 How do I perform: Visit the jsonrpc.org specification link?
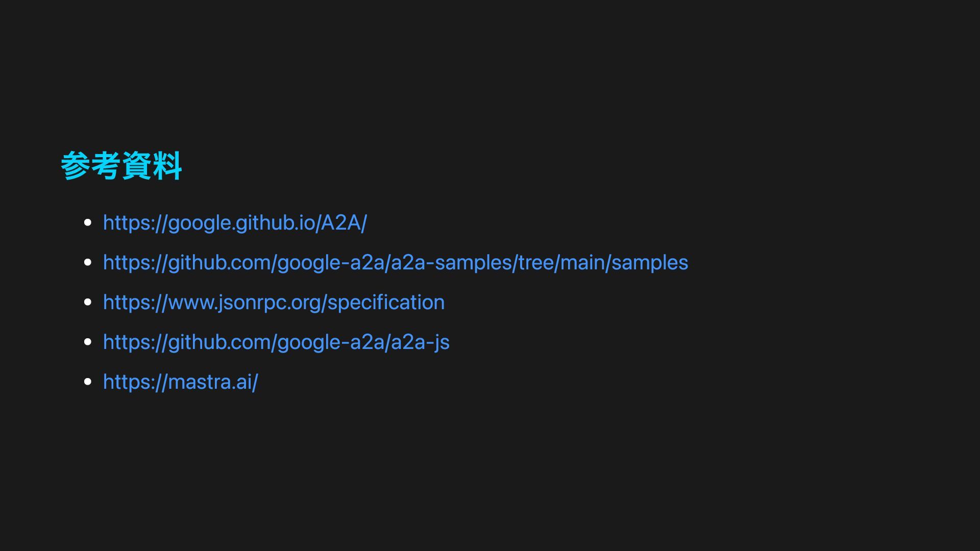click(x=274, y=303)
